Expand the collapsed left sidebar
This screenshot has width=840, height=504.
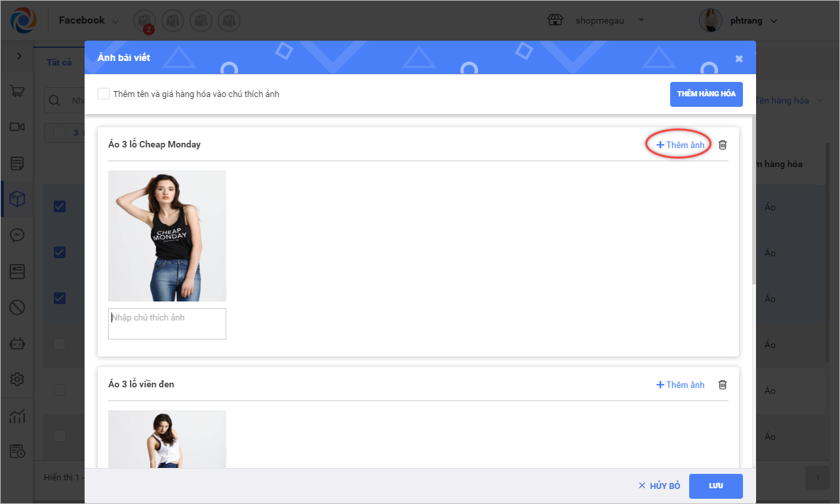[x=18, y=57]
